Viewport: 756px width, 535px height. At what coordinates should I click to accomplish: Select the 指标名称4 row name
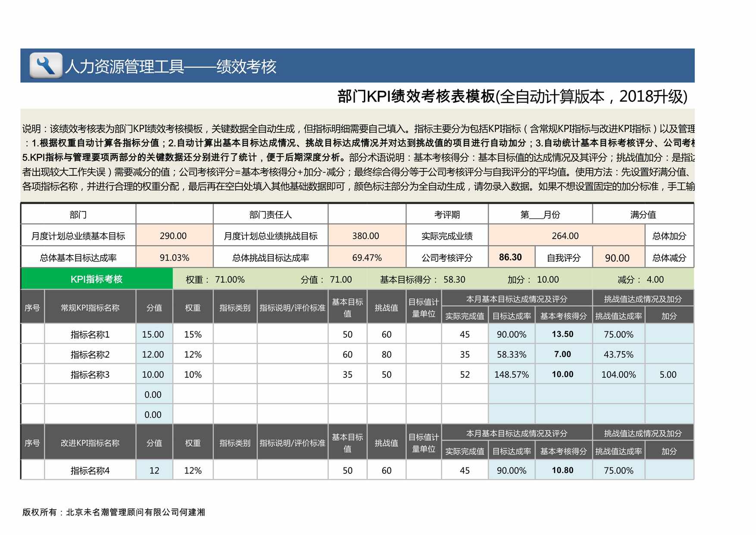click(x=90, y=470)
